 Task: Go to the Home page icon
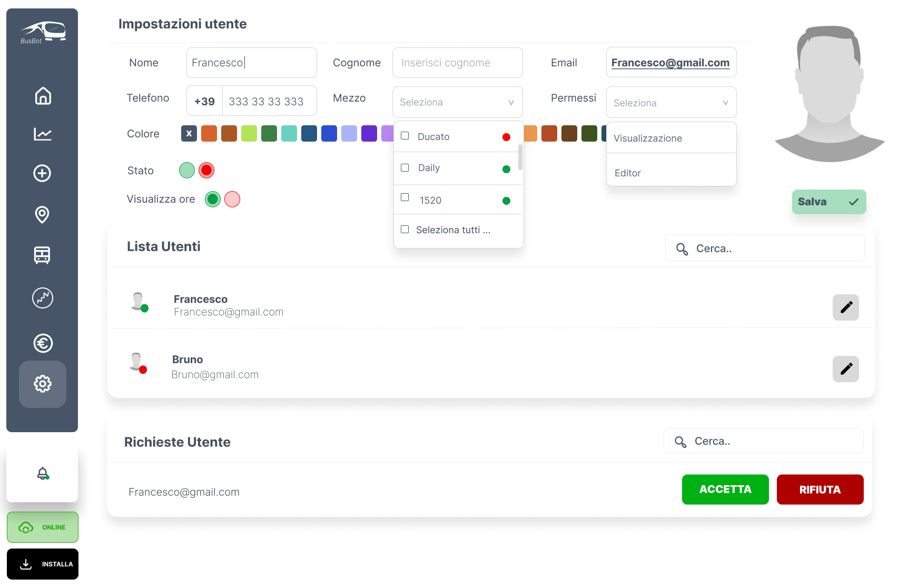(x=43, y=96)
